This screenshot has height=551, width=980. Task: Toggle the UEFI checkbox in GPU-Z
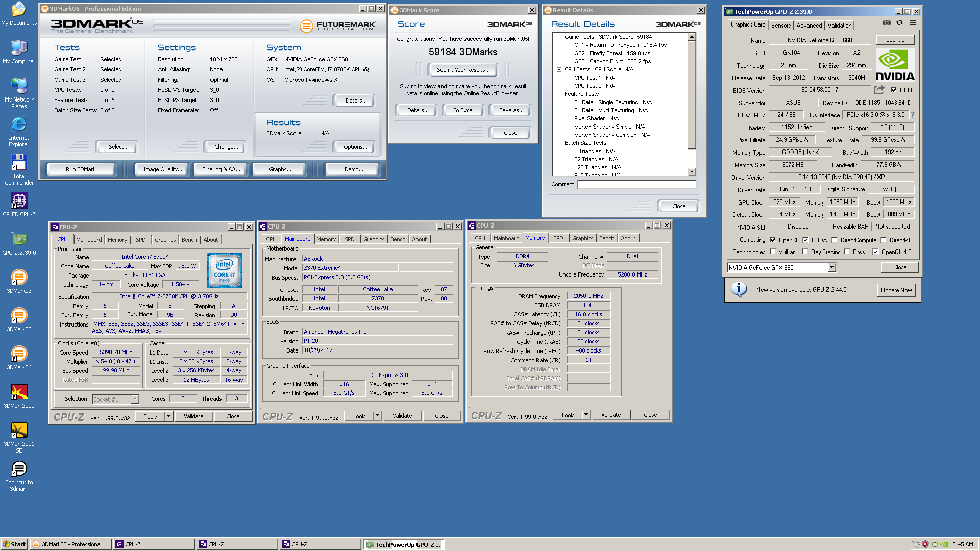pyautogui.click(x=894, y=90)
